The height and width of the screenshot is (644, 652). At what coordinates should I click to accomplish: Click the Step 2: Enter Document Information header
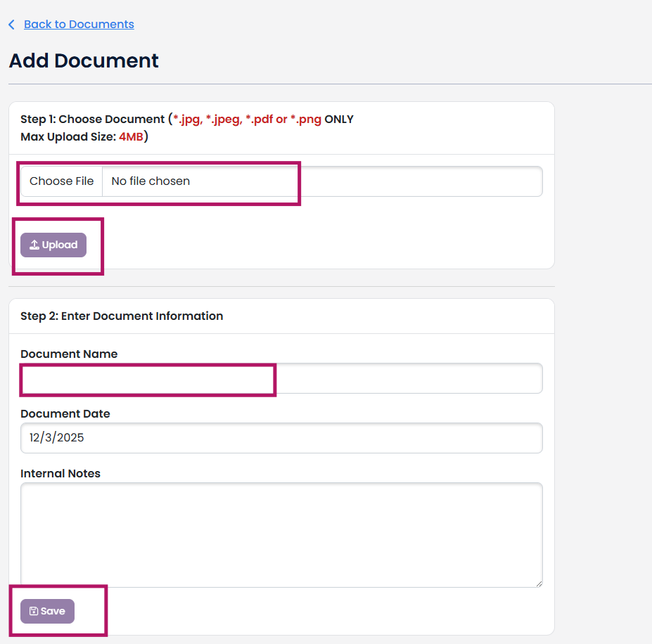pyautogui.click(x=122, y=316)
